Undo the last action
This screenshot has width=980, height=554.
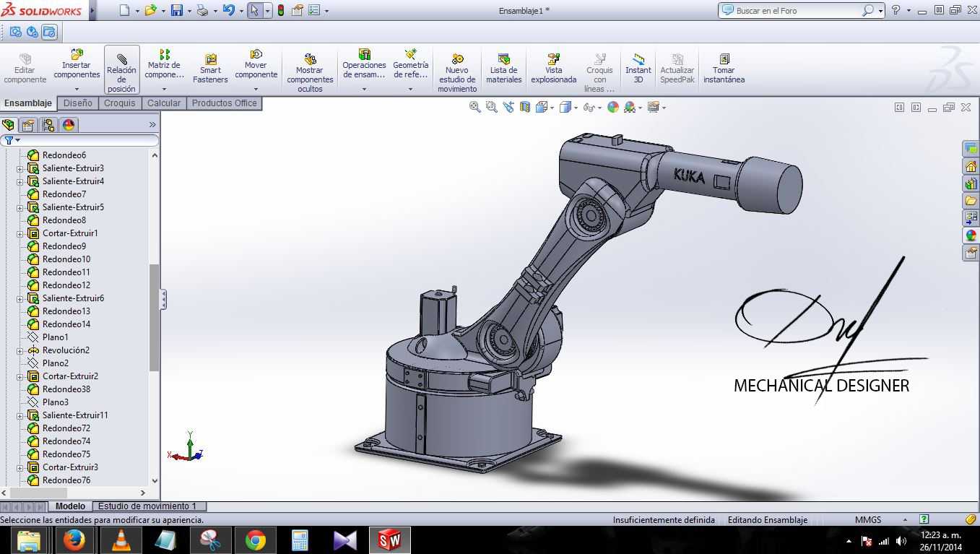pos(229,11)
